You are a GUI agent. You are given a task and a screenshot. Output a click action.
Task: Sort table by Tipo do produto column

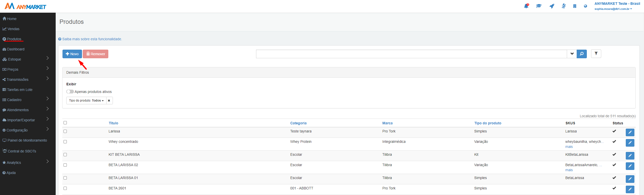[488, 123]
